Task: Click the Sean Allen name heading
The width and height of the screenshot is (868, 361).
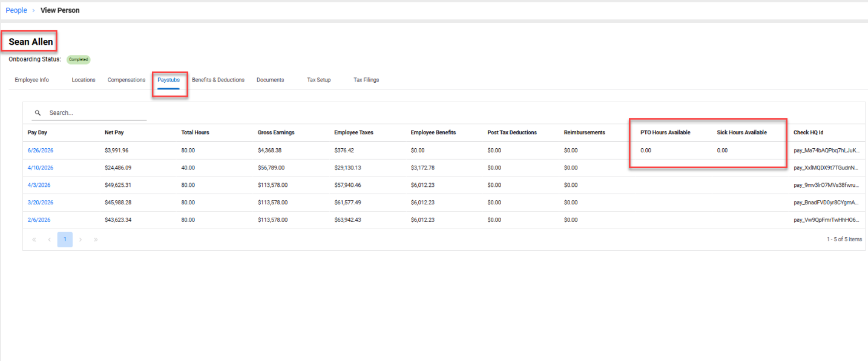Action: click(31, 42)
